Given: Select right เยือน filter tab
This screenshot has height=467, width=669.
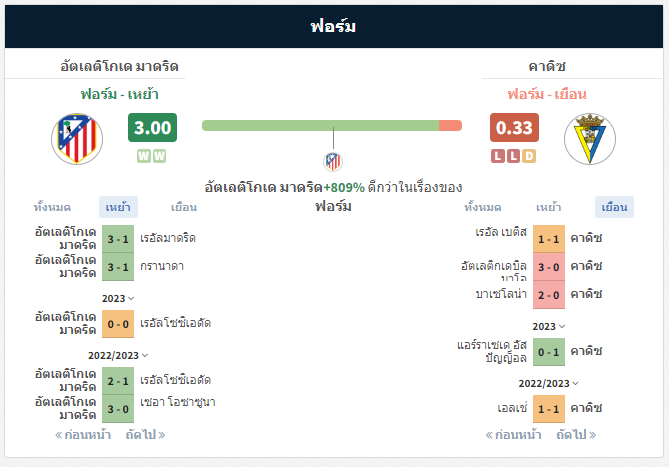Looking at the screenshot, I should [614, 207].
